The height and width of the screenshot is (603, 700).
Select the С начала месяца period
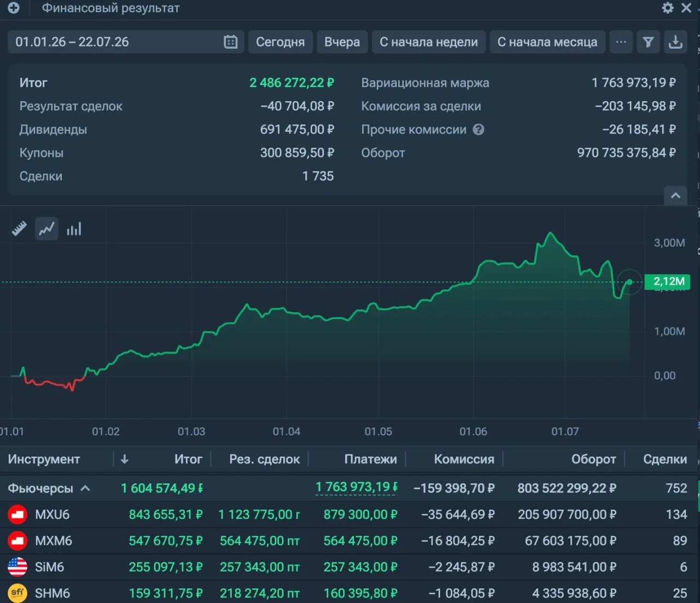547,42
